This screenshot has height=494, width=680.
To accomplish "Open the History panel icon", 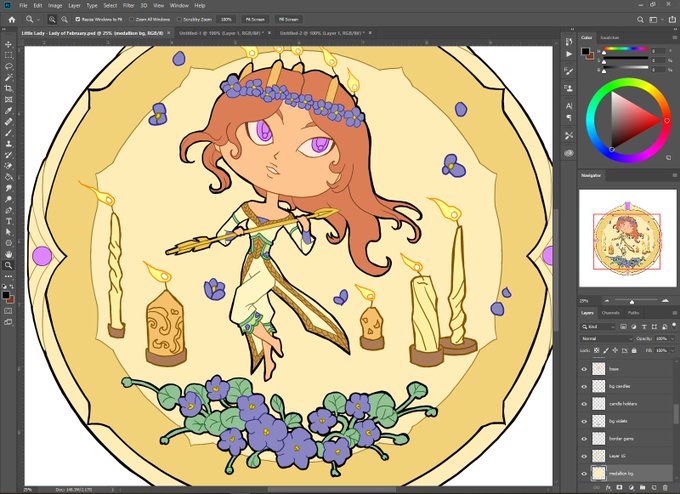I will click(x=569, y=42).
